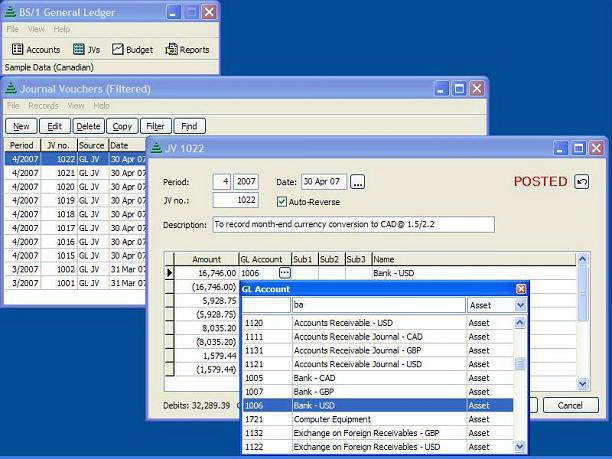Toggle the Auto-Reverse checkbox
Viewport: 612px width, 459px height.
(282, 201)
